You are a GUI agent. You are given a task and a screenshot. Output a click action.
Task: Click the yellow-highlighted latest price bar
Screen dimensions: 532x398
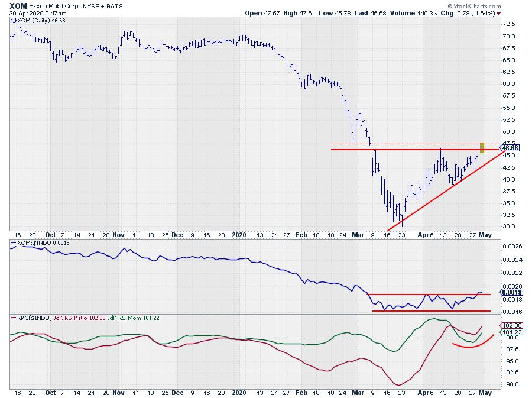(x=482, y=148)
